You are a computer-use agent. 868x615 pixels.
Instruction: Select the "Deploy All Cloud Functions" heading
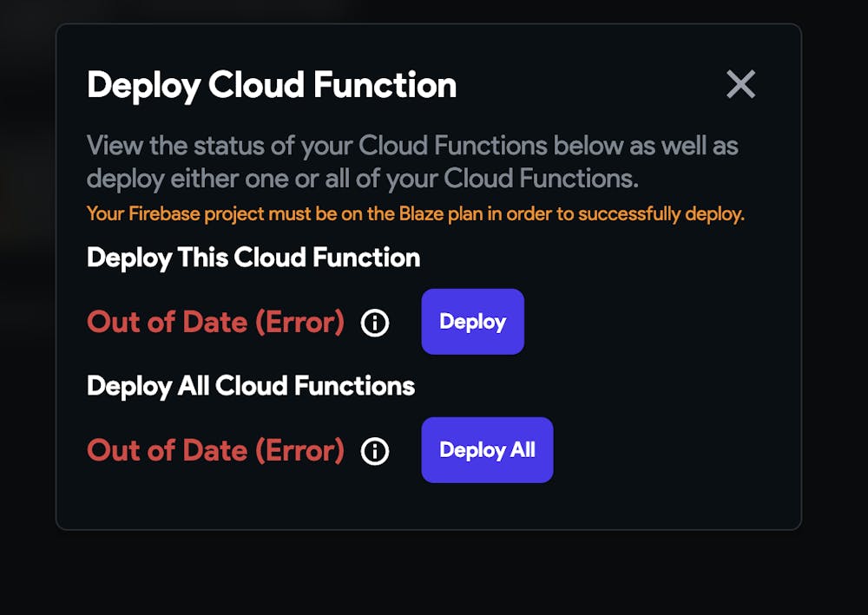pyautogui.click(x=251, y=386)
